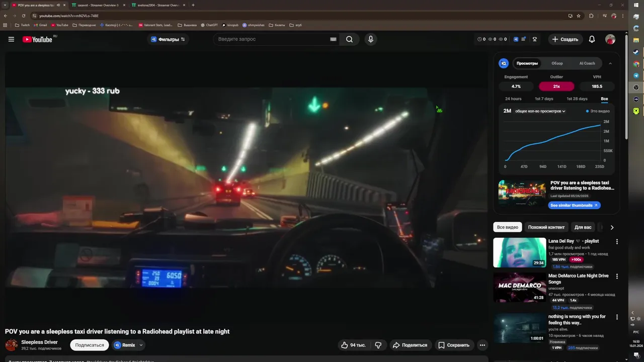Open options menu for Mac DeMarco video

tap(617, 276)
